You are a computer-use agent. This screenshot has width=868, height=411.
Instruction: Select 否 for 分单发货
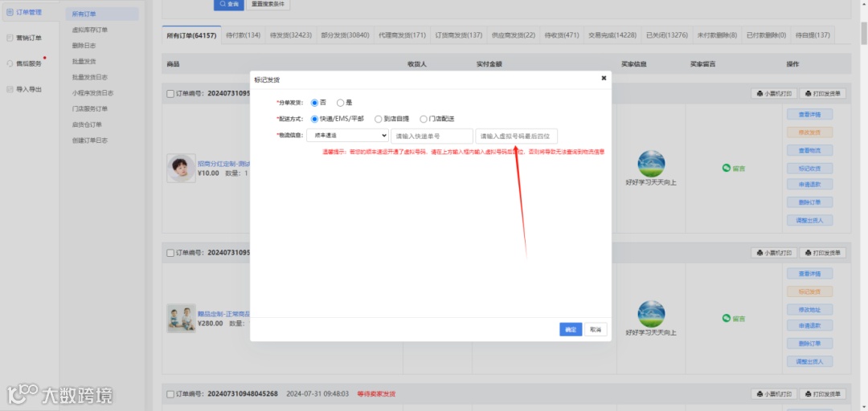point(314,102)
